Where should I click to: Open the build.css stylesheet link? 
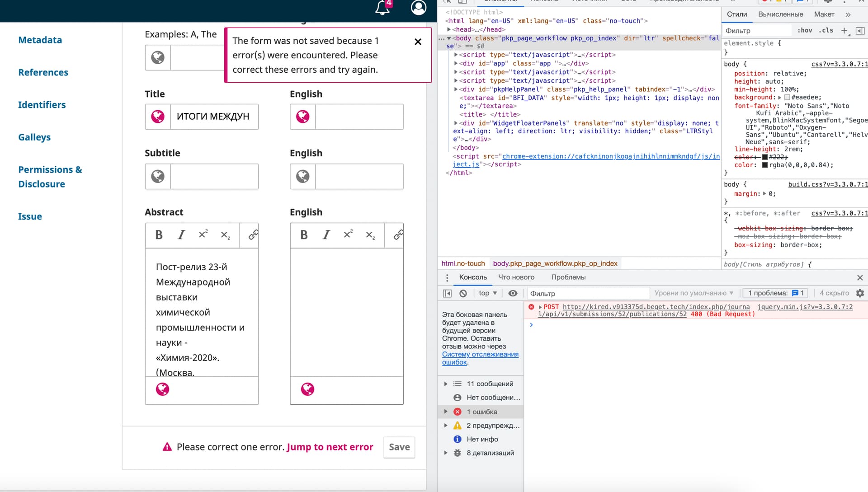828,184
